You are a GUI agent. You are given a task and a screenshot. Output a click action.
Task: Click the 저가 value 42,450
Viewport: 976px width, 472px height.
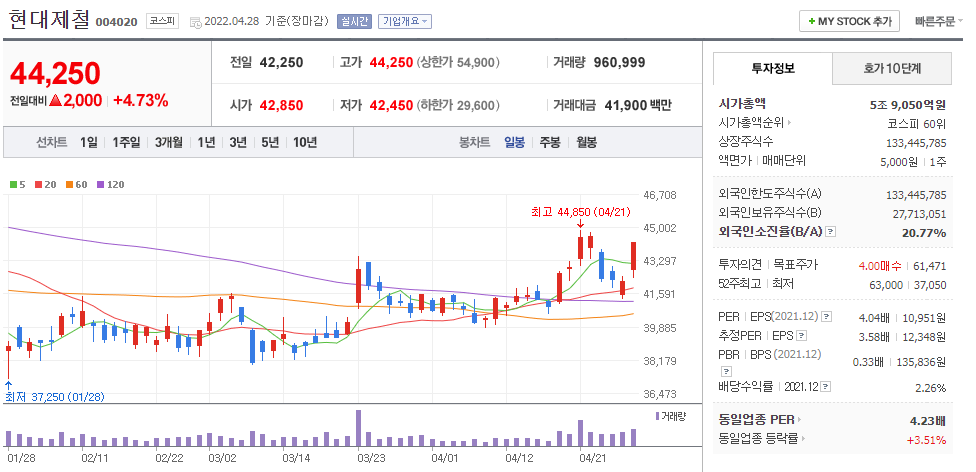(x=391, y=105)
